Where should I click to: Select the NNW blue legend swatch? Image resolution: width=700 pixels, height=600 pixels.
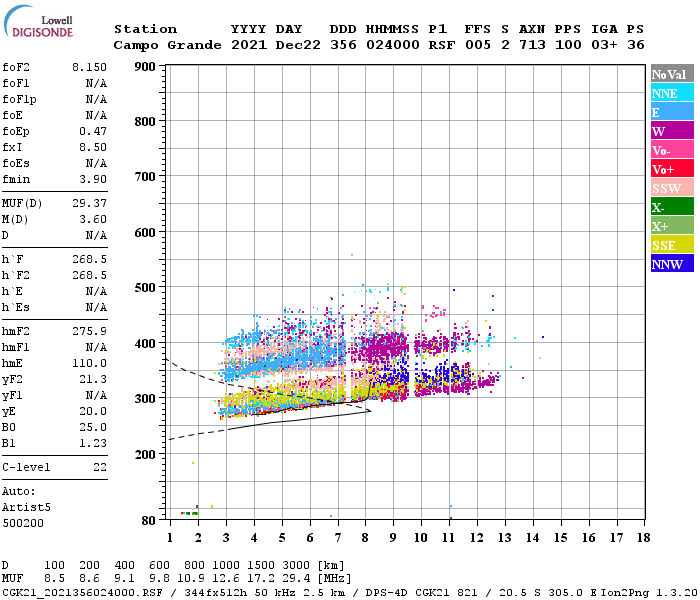click(x=672, y=263)
